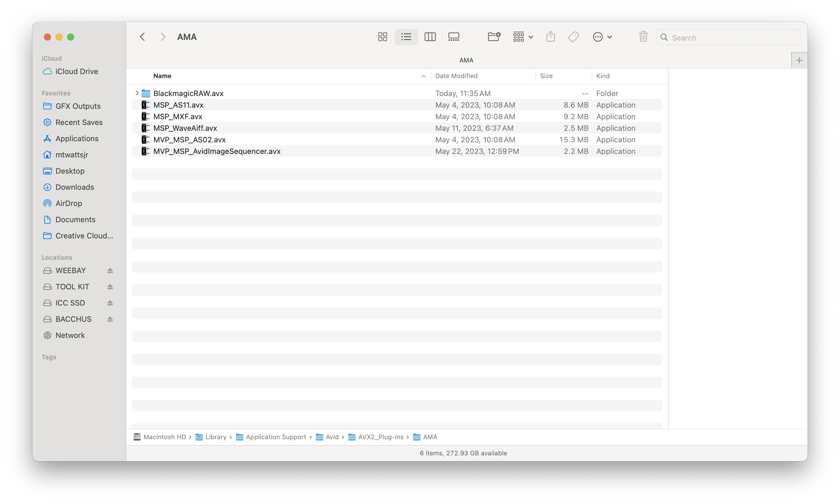This screenshot has height=504, width=840.
Task: Go to Macintosh HD in path bar
Action: 160,437
